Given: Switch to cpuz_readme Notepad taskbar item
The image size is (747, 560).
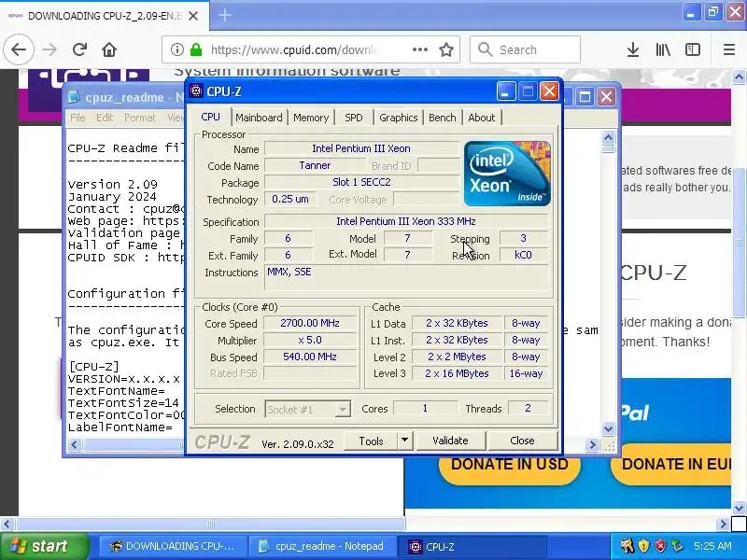Looking at the screenshot, I should click(x=323, y=546).
